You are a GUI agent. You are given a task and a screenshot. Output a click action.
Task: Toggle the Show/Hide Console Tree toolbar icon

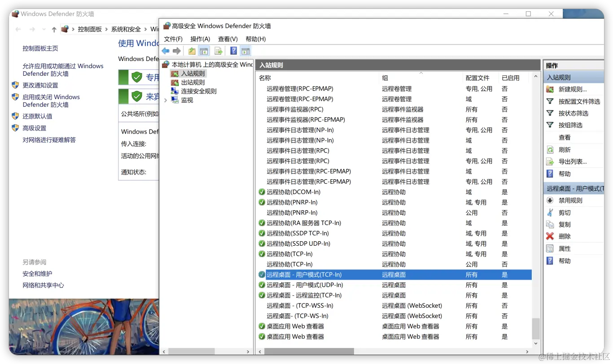point(204,51)
